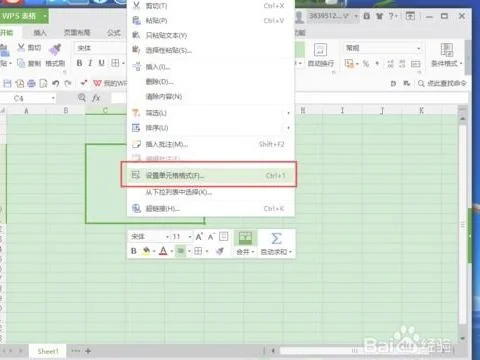Click the mini toolbar format painter
The width and height of the screenshot is (480, 360).
(x=220, y=251)
